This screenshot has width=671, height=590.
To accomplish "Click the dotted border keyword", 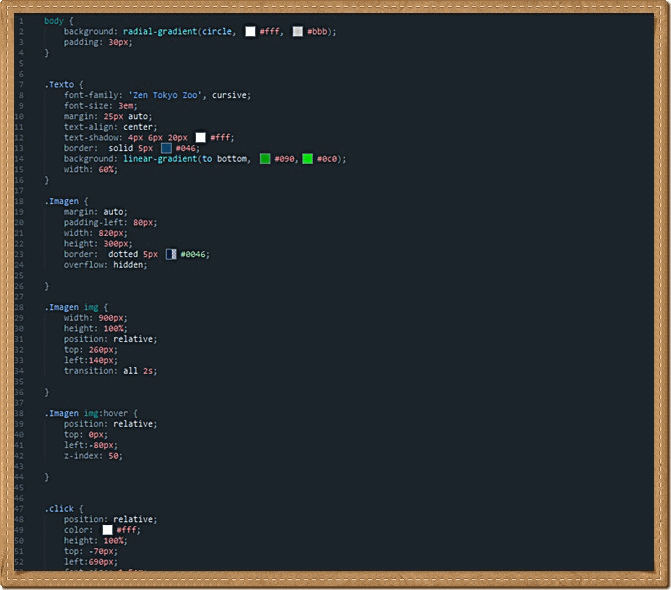I will (x=123, y=254).
